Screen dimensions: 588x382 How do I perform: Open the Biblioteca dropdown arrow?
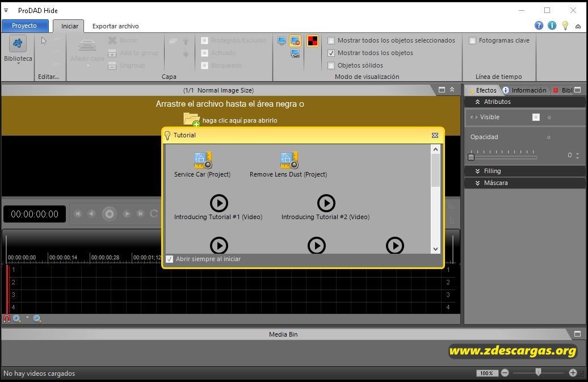(x=18, y=64)
